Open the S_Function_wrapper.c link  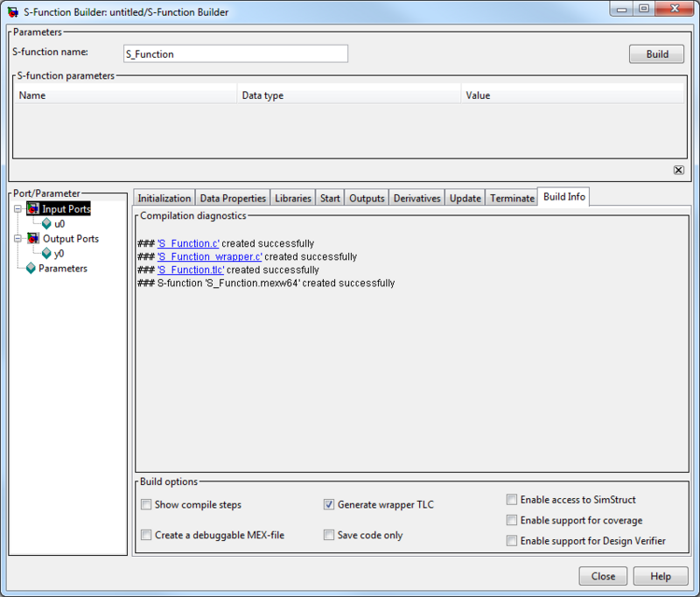pyautogui.click(x=210, y=257)
